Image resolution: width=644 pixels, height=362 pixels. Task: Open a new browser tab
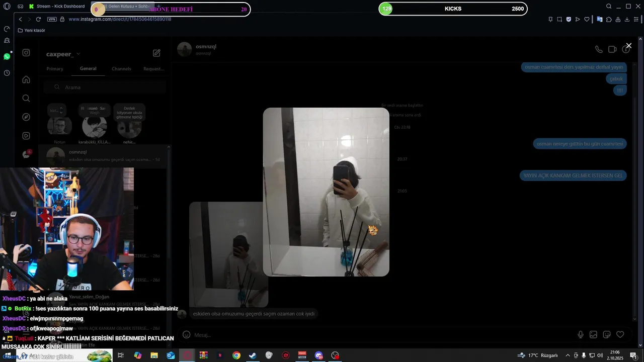coord(158,6)
